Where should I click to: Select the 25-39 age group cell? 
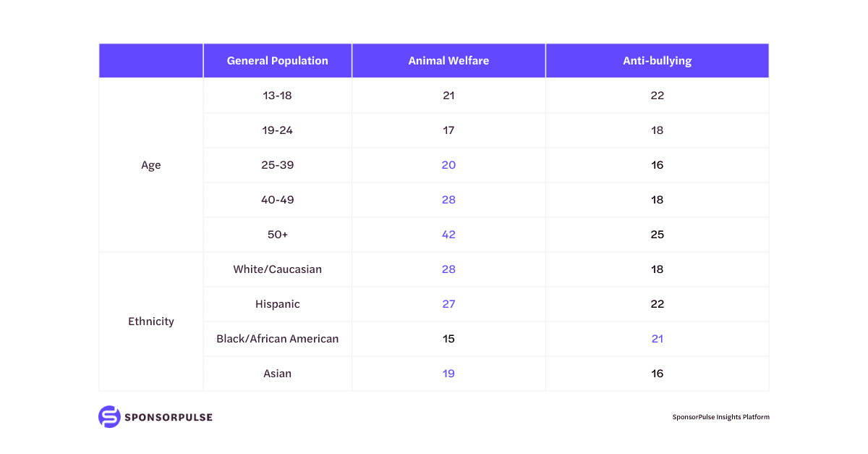(277, 165)
